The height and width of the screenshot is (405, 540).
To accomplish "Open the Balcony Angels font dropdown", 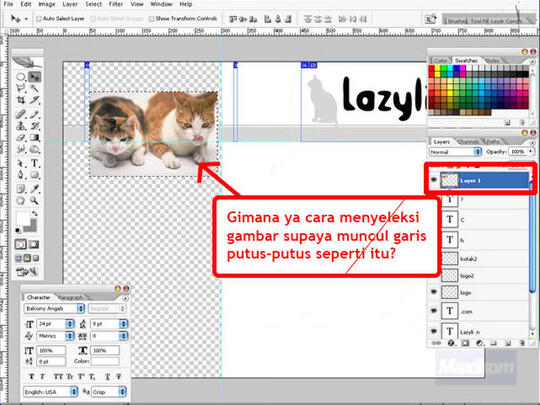I will (54, 308).
